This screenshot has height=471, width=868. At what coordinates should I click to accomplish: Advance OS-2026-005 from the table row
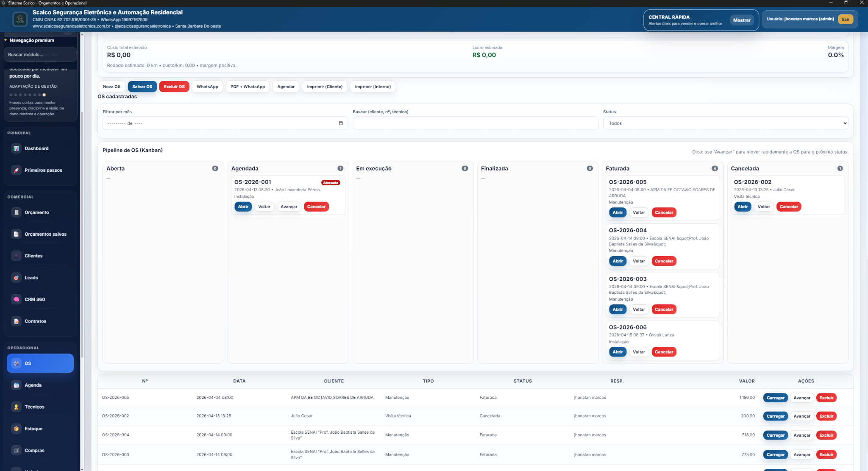tap(801, 398)
